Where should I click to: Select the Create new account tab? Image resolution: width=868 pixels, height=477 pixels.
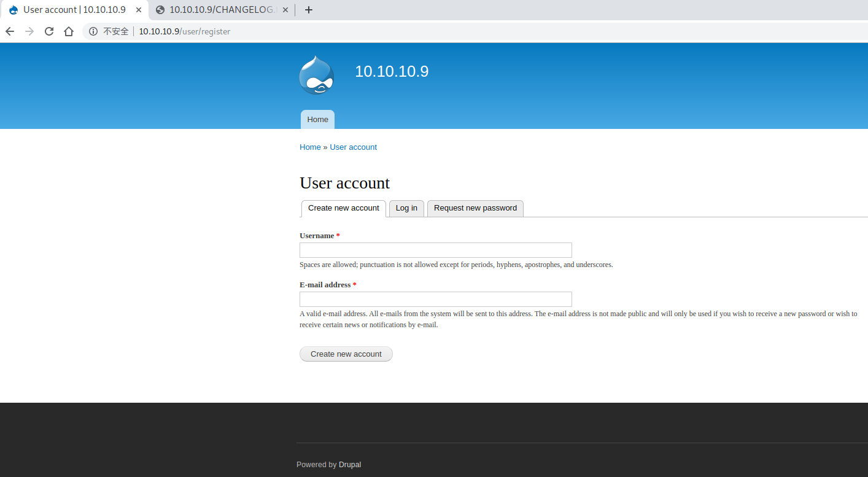point(343,208)
